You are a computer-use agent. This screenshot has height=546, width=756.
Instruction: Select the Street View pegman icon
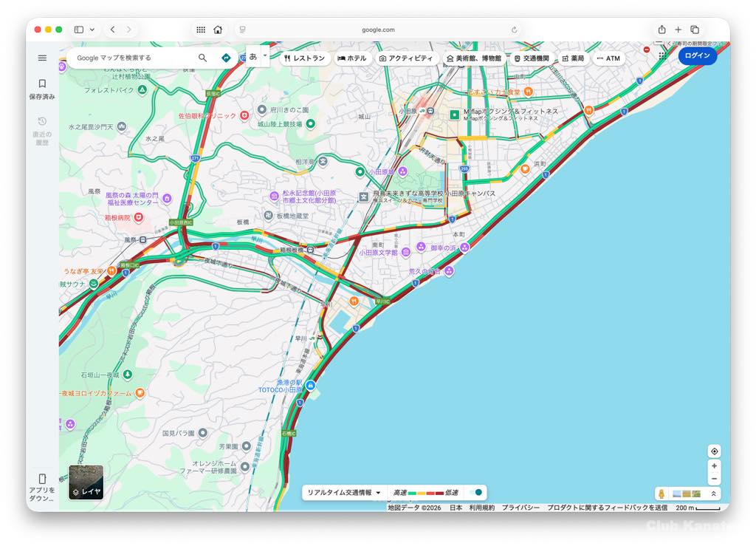click(x=661, y=494)
